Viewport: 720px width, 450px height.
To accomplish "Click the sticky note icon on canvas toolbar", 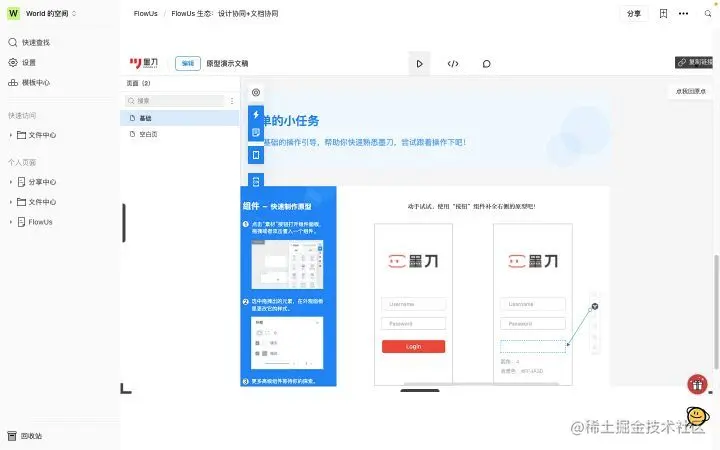I will pos(256,133).
